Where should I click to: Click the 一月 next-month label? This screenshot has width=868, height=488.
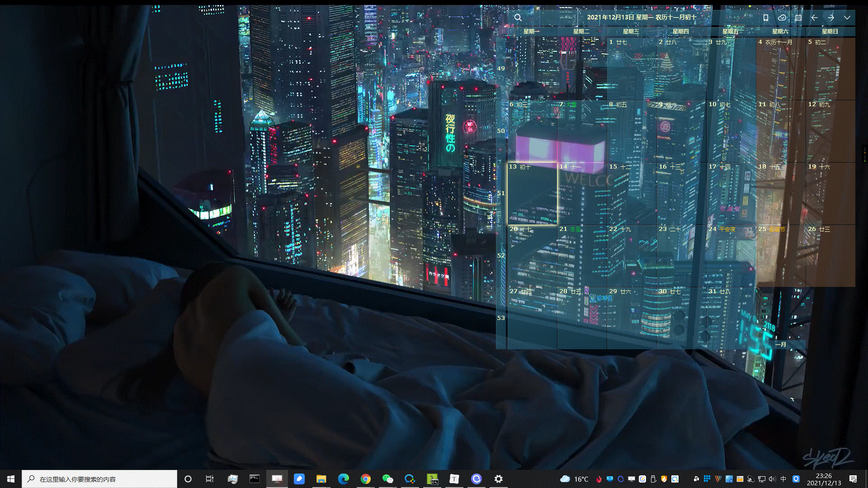781,344
